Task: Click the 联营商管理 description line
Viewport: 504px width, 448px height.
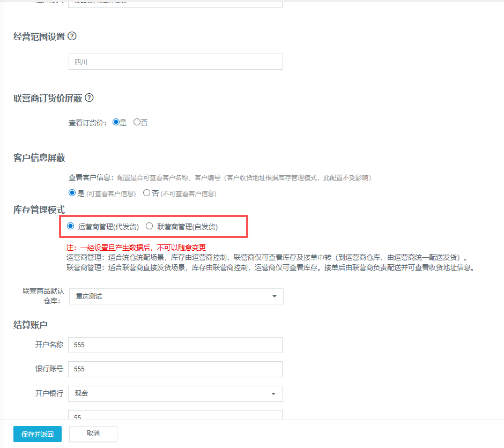Action: (271, 267)
